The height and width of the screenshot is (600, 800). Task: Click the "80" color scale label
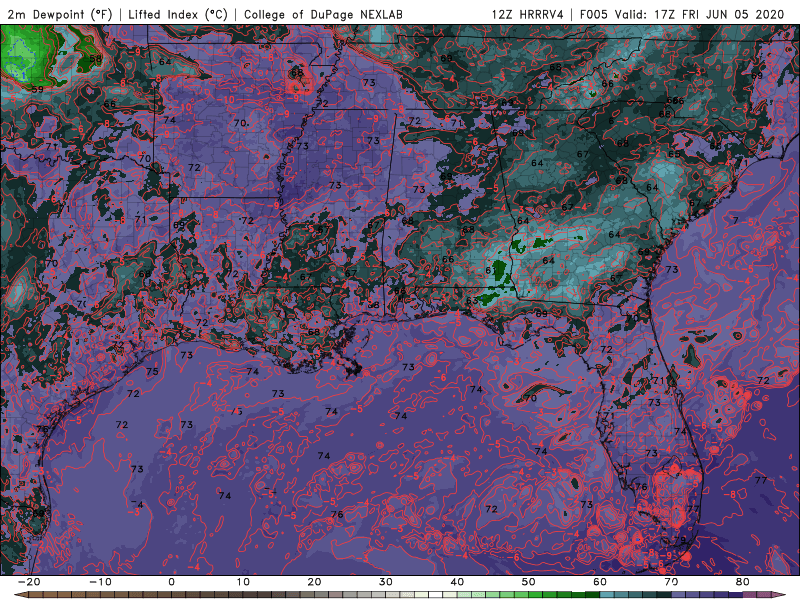point(743,582)
